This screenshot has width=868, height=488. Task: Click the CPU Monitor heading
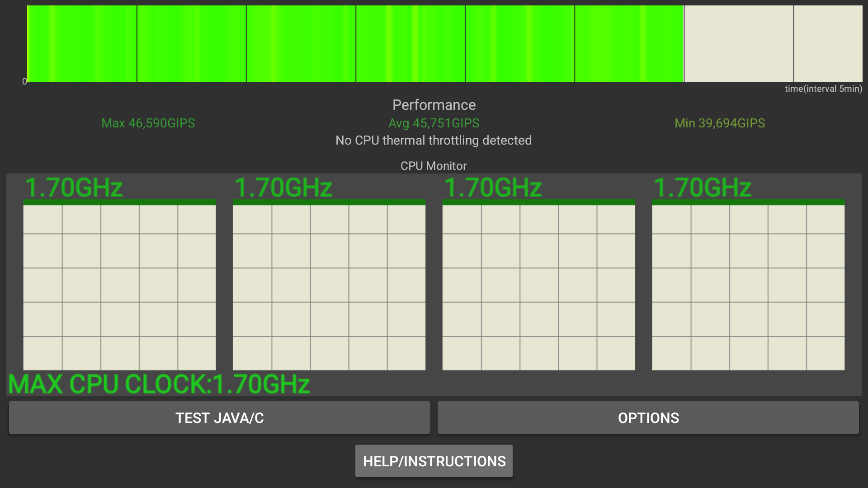[433, 166]
